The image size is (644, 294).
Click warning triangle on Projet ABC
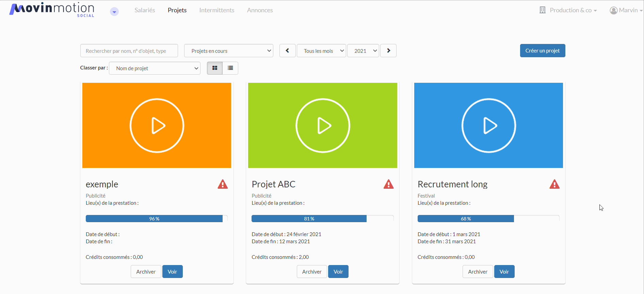pyautogui.click(x=388, y=184)
